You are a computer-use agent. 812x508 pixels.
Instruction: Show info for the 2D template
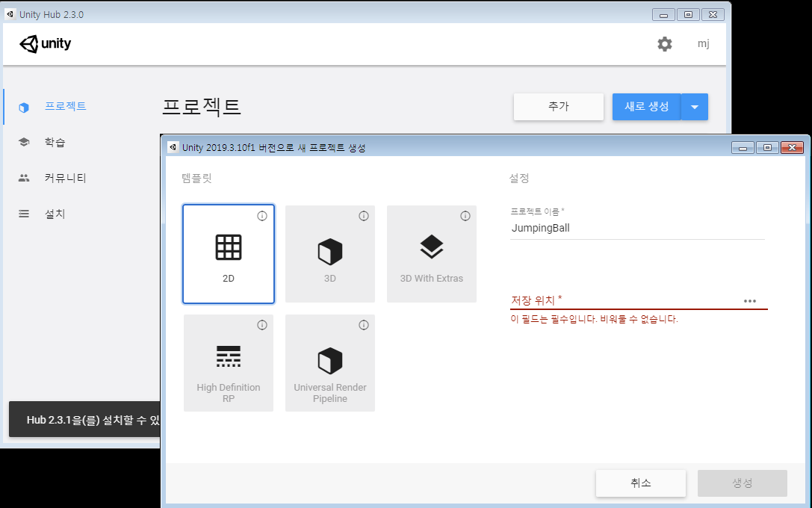[x=262, y=216]
